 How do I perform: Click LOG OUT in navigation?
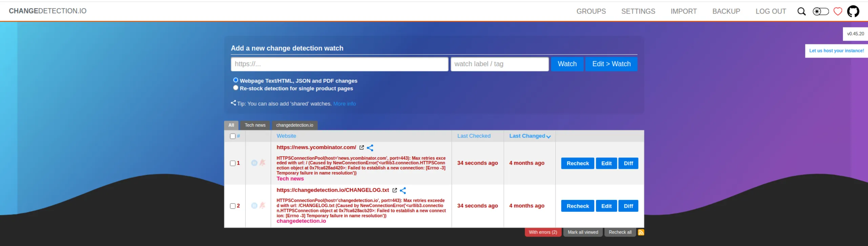771,11
